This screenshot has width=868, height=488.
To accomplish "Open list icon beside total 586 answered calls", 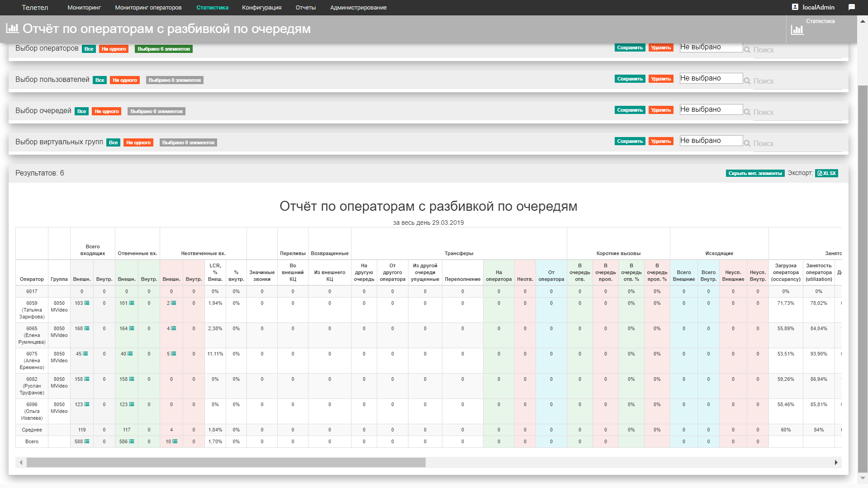I will (x=132, y=441).
